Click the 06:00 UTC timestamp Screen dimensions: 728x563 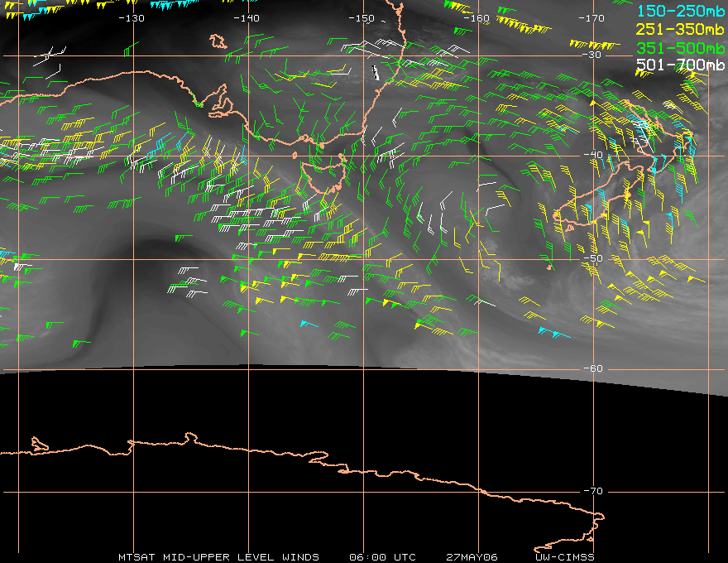[x=382, y=557]
